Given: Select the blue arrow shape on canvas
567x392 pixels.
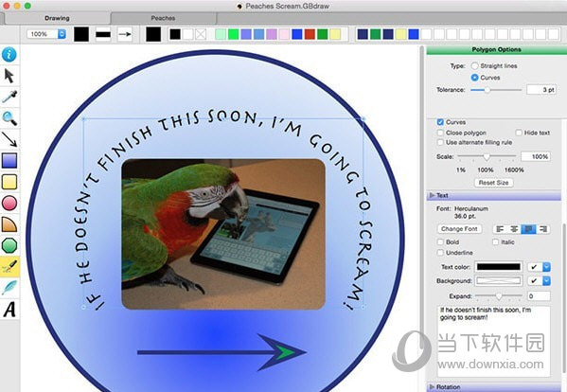Looking at the screenshot, I should (x=221, y=352).
